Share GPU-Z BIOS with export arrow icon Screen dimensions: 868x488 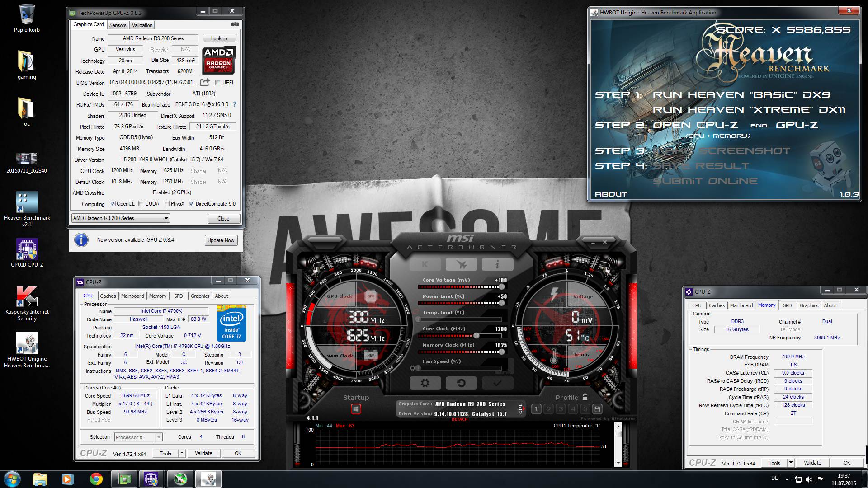(205, 82)
